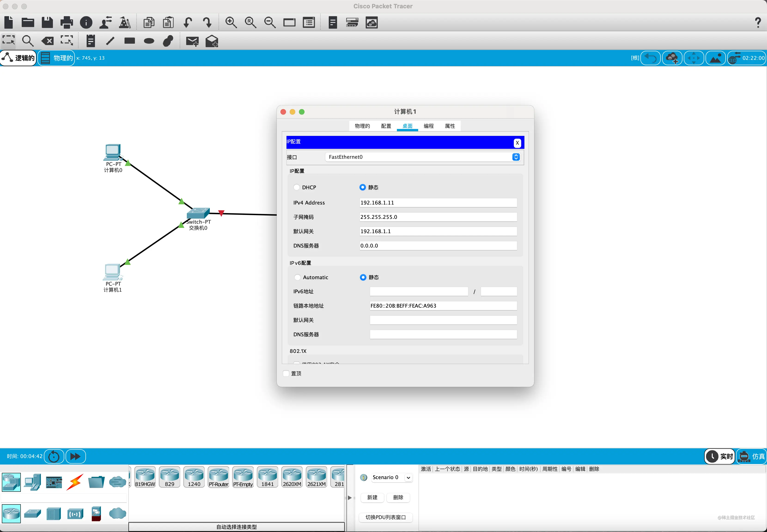Click the Undo arrow icon
This screenshot has width=767, height=532.
[x=188, y=22]
